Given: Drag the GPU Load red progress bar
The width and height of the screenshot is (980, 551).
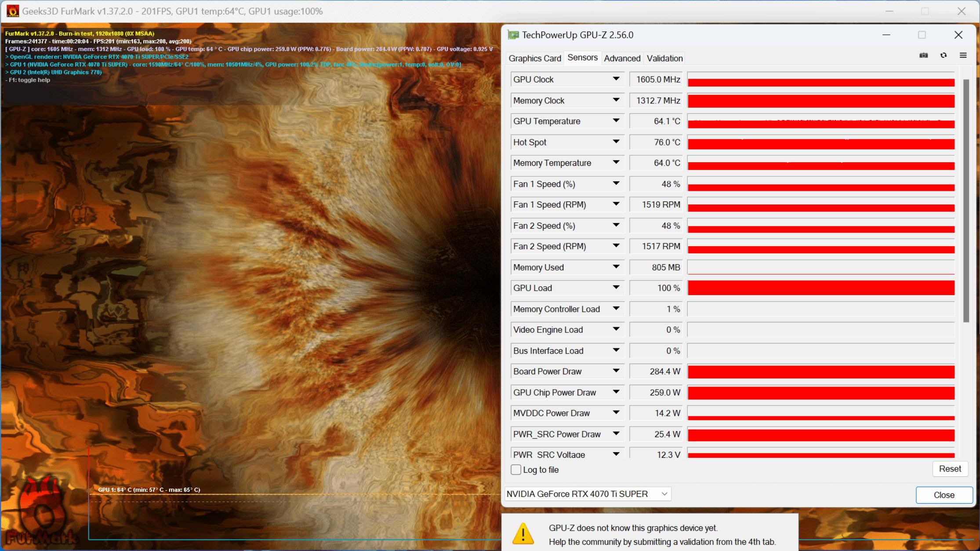Looking at the screenshot, I should [822, 288].
